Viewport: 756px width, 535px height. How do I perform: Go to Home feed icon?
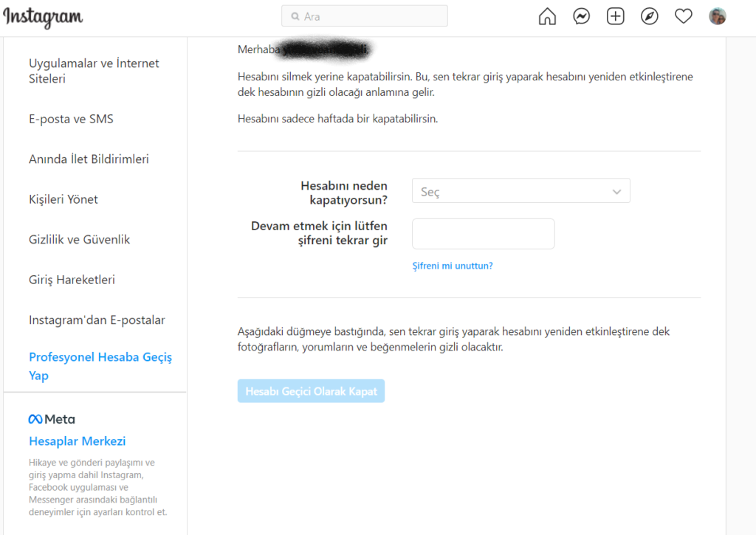[x=547, y=16]
